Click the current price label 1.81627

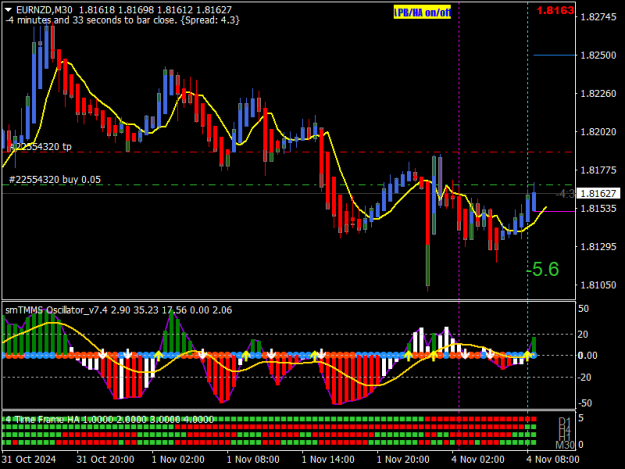(x=599, y=194)
